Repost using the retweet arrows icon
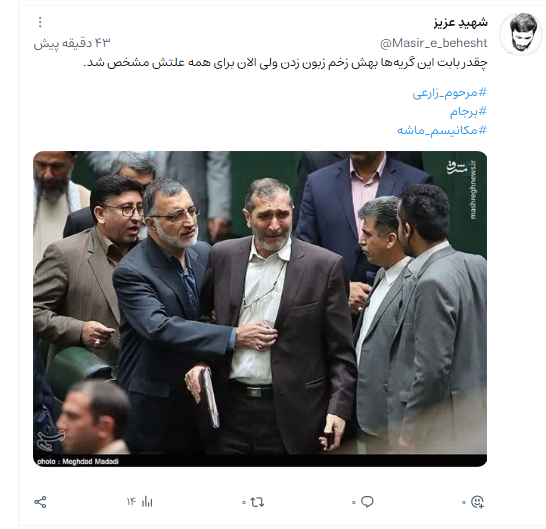 point(257,502)
